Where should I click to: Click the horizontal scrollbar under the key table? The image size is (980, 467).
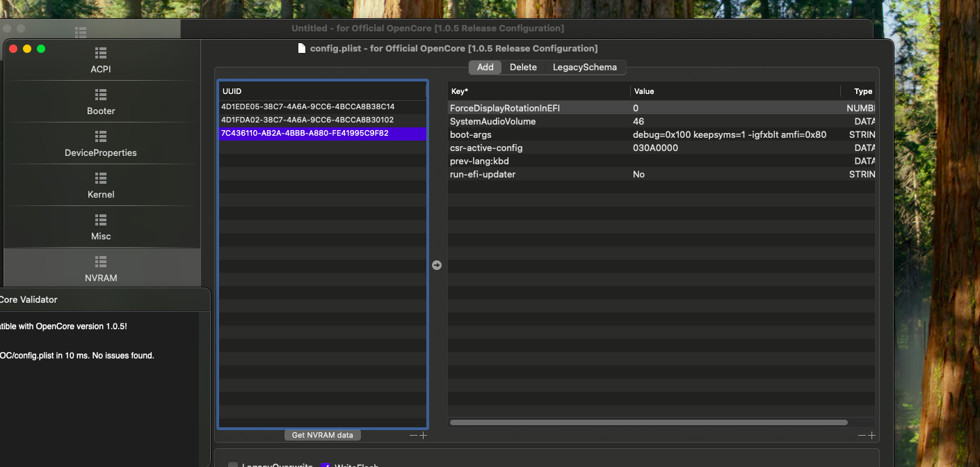pos(648,422)
